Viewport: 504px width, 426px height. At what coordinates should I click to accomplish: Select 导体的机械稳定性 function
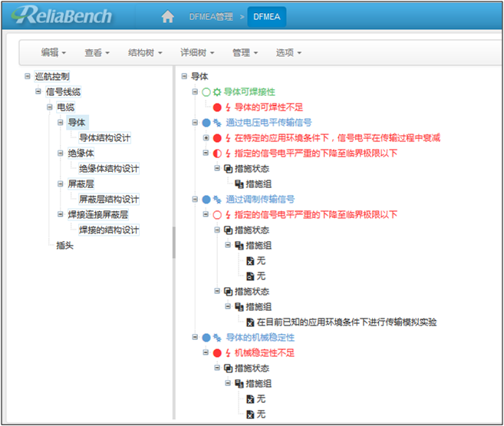[x=260, y=338]
